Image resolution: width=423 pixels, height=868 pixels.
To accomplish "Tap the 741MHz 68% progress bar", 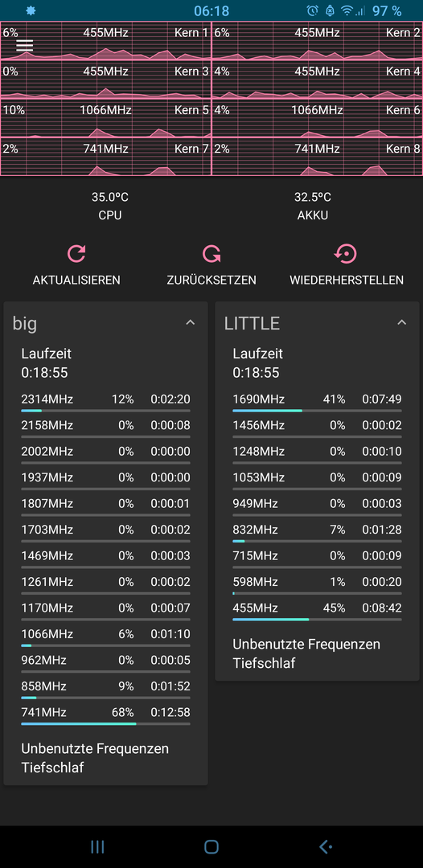I will pyautogui.click(x=106, y=723).
